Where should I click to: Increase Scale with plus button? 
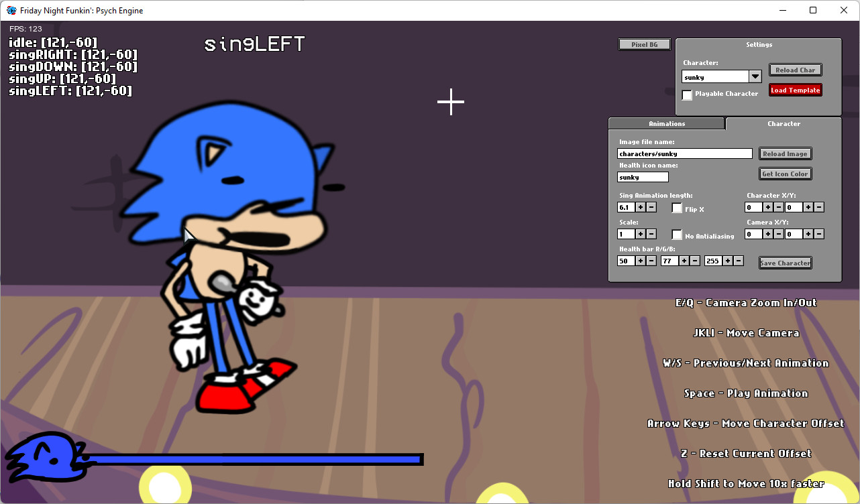coord(640,234)
